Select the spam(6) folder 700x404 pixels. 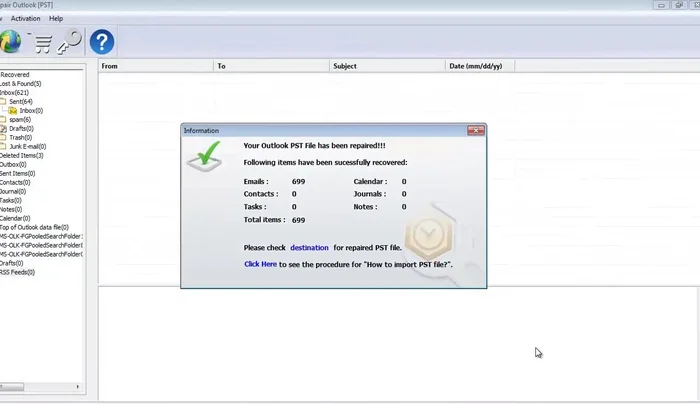coord(20,119)
